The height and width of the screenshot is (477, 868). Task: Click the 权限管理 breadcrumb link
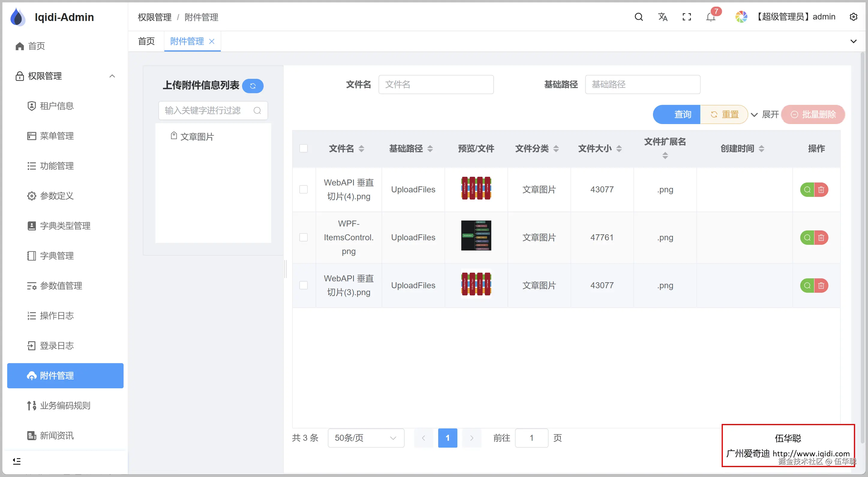[155, 17]
